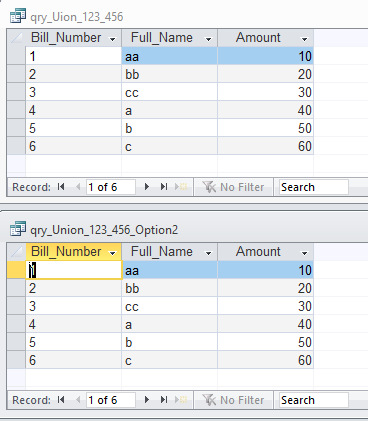Click the qry_Union_123_456_Option2 query icon
The height and width of the screenshot is (421, 368).
pos(18,229)
